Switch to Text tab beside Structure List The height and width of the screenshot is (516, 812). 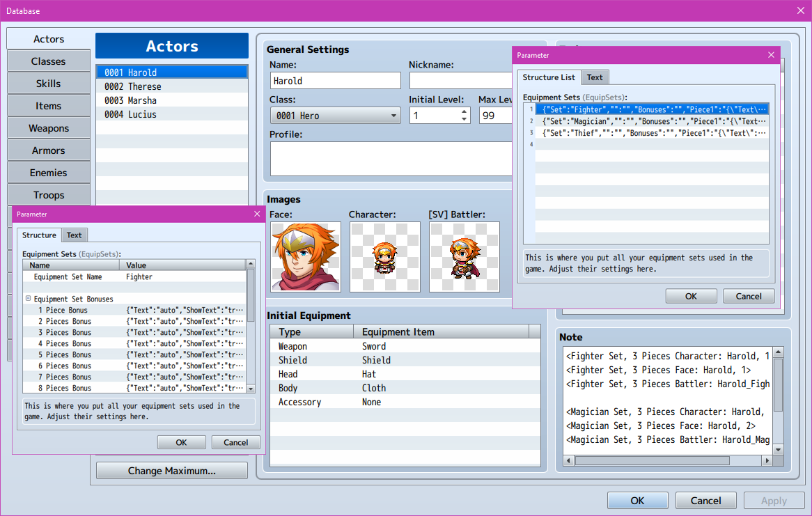(x=595, y=77)
